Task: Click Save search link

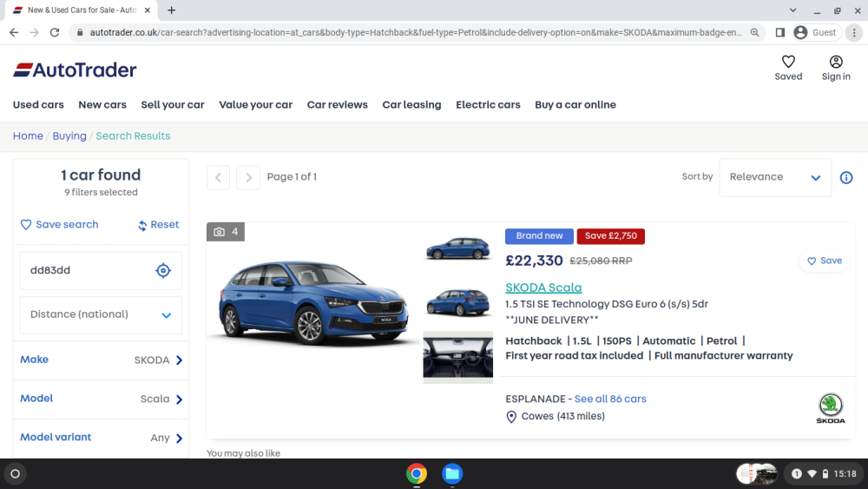Action: (59, 224)
